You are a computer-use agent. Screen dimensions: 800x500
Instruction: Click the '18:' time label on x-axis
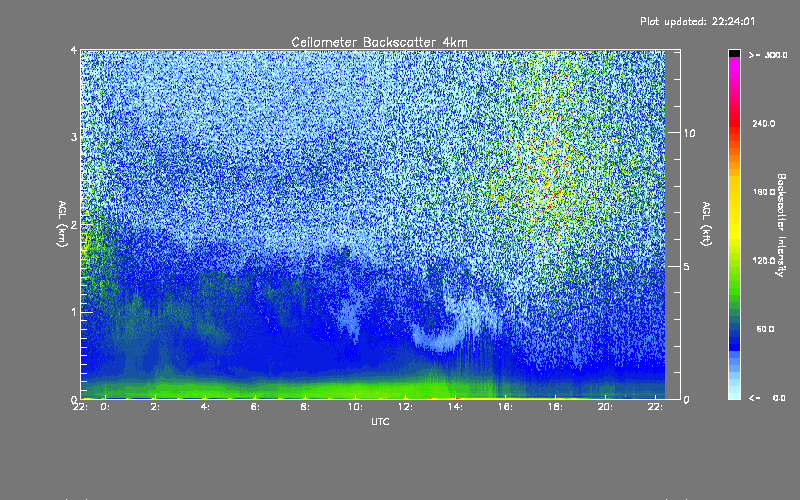coord(556,407)
